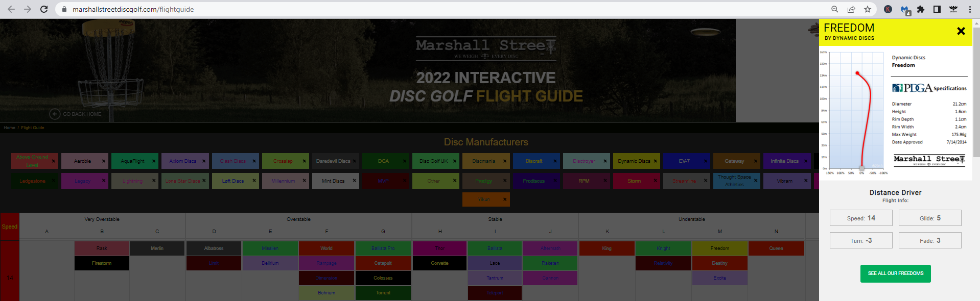Image resolution: width=980 pixels, height=301 pixels.
Task: Remove the Axiom Discs filter X
Action: [204, 161]
